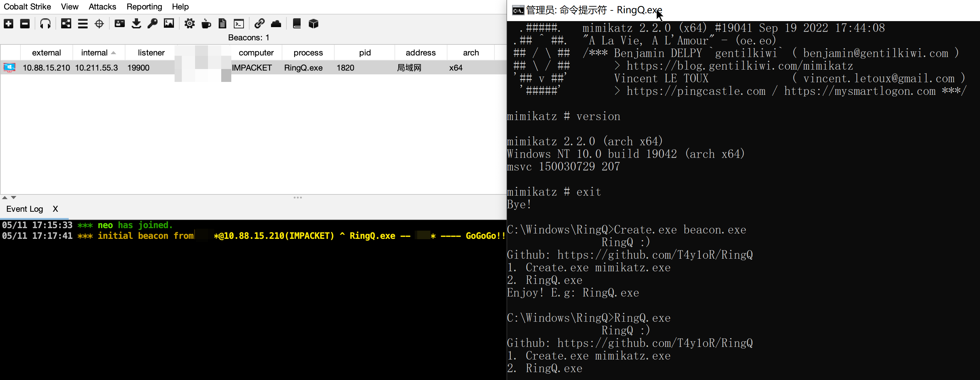Show the target table crosshair icon
Image resolution: width=980 pixels, height=380 pixels.
[x=99, y=24]
